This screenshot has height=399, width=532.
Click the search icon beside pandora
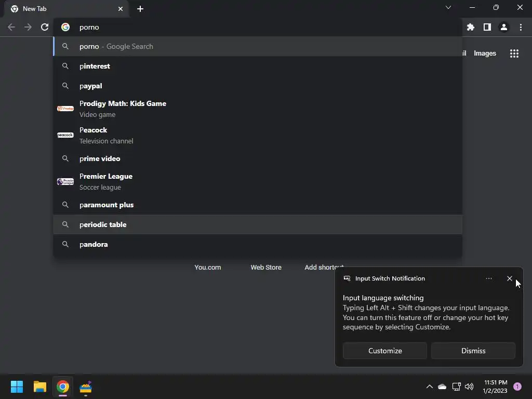[x=65, y=244]
